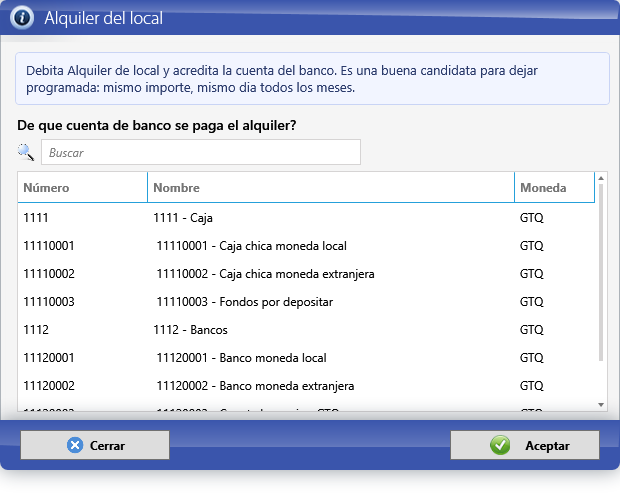The height and width of the screenshot is (493, 620).
Task: Sort by the Moneda column header
Action: click(554, 187)
